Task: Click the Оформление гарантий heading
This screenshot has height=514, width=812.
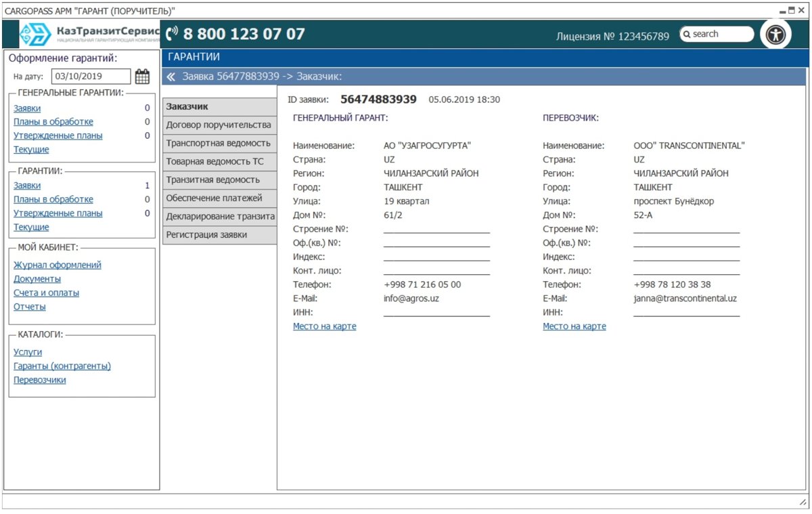Action: (63, 58)
